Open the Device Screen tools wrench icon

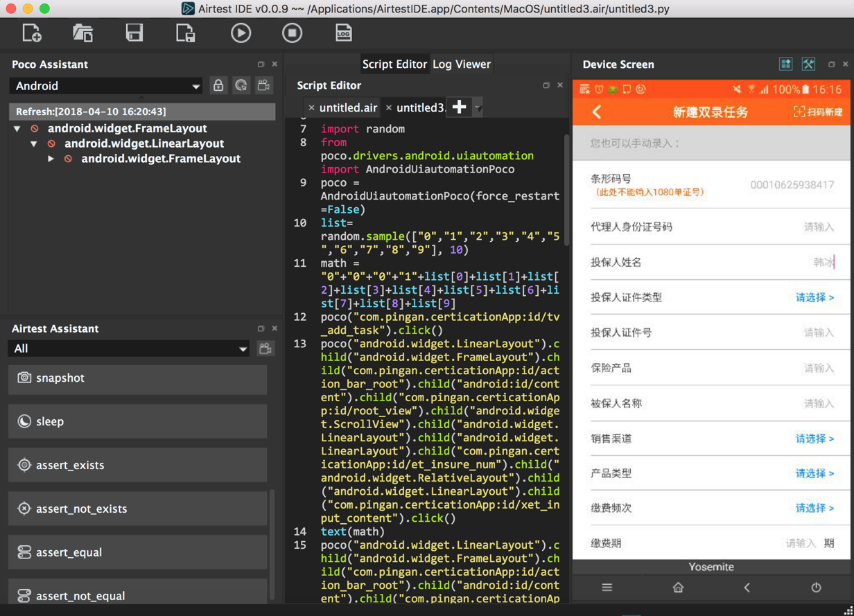[x=808, y=64]
